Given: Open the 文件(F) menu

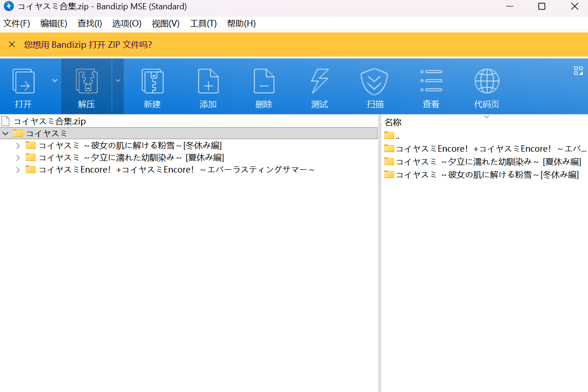Looking at the screenshot, I should click(x=17, y=24).
